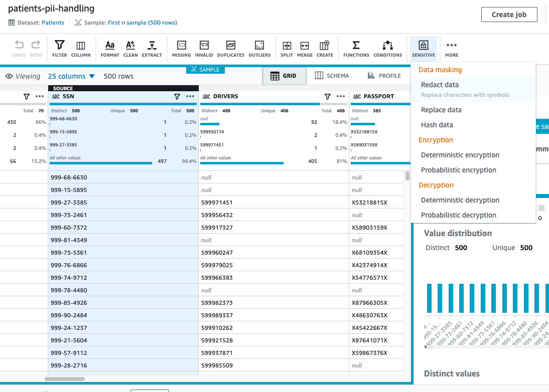Open the Conditions tool
This screenshot has width=549, height=392.
(x=387, y=49)
